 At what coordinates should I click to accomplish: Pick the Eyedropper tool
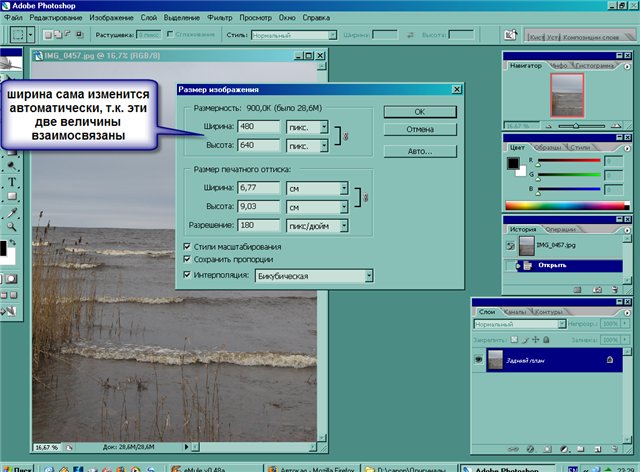point(10,213)
